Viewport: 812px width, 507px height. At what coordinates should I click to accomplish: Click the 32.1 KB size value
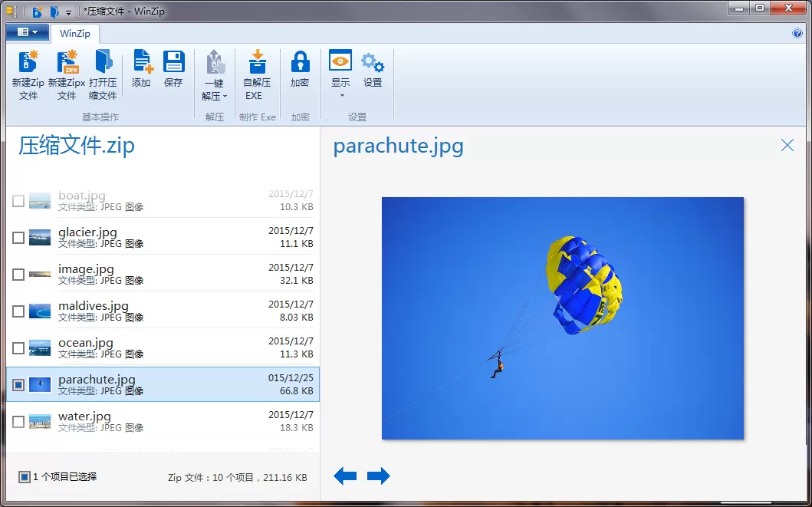[296, 281]
